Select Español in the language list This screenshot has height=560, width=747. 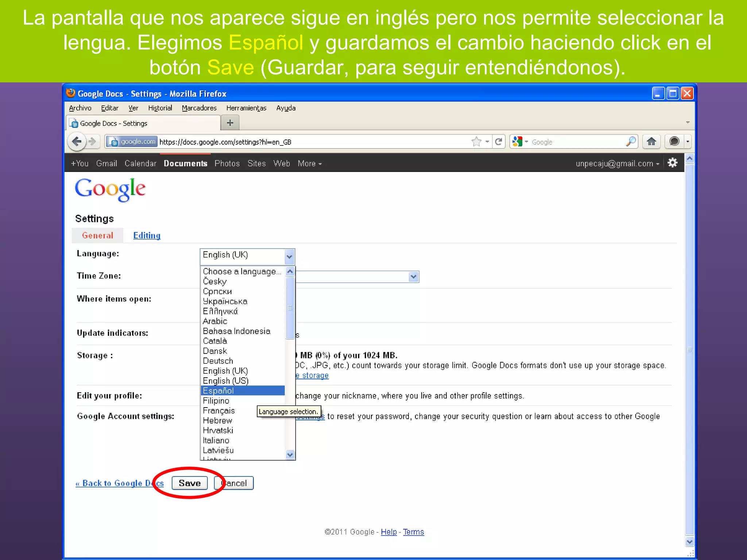243,390
